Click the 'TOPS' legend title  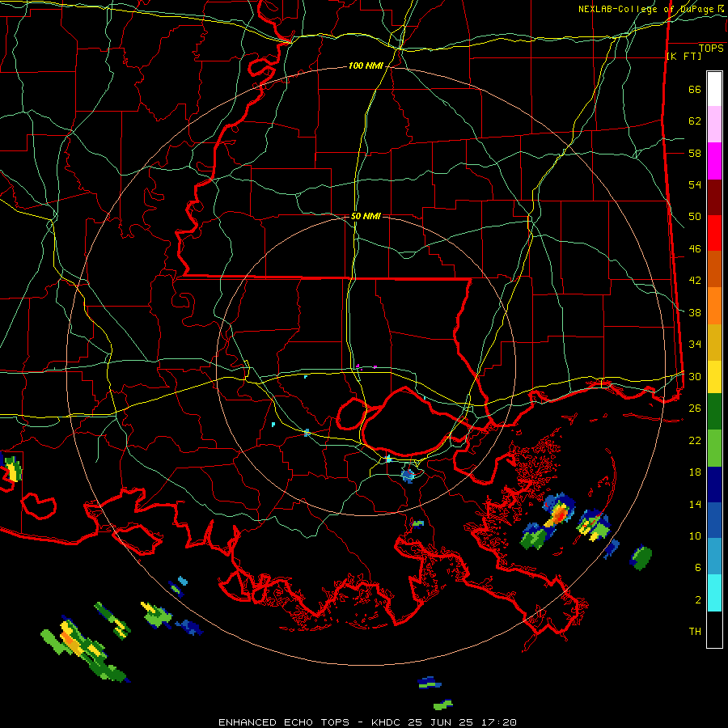(711, 48)
